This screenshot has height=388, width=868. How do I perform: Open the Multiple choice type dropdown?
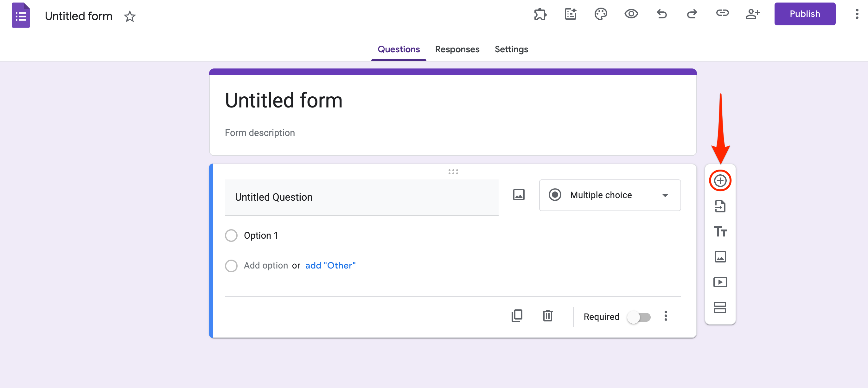[x=610, y=195]
